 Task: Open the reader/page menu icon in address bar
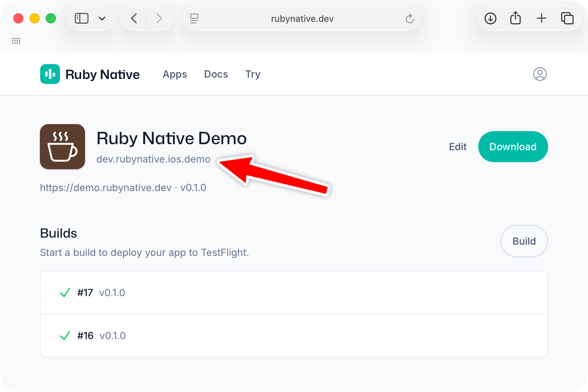pyautogui.click(x=194, y=18)
